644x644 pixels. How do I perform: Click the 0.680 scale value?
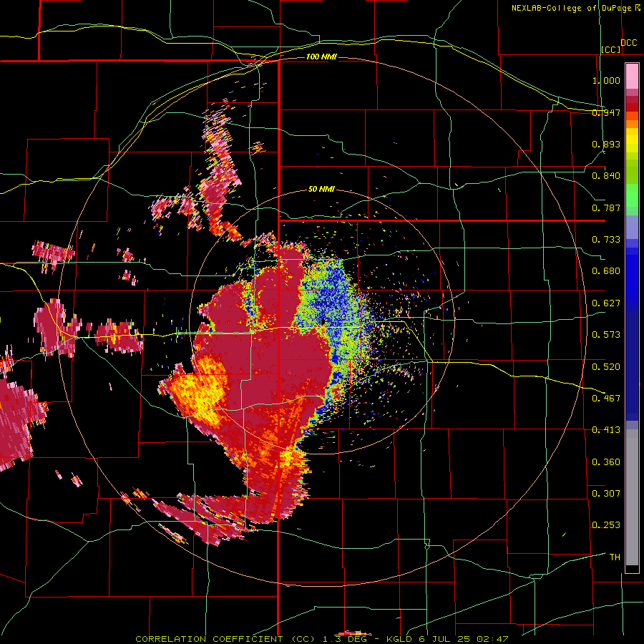tap(606, 271)
